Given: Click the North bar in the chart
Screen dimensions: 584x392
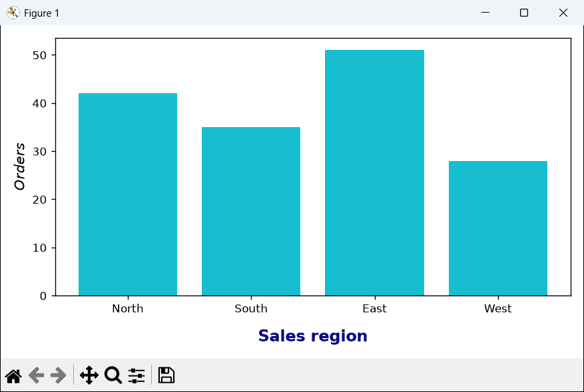Looking at the screenshot, I should pyautogui.click(x=128, y=194).
